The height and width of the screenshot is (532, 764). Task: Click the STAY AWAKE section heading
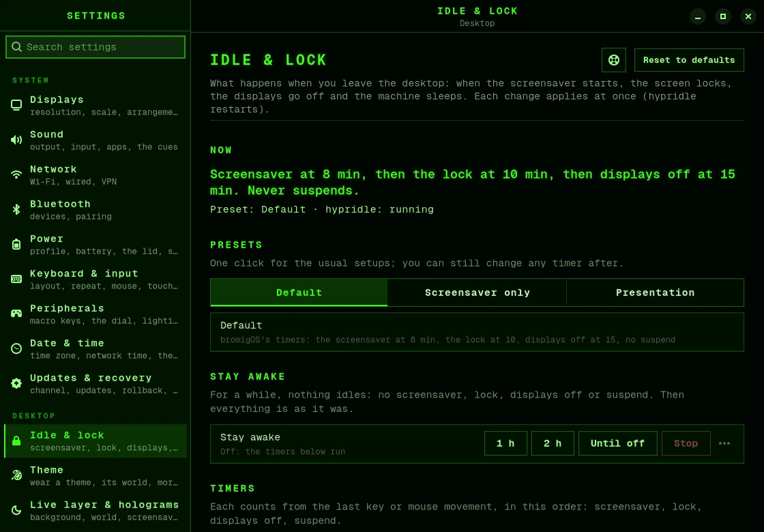point(248,376)
